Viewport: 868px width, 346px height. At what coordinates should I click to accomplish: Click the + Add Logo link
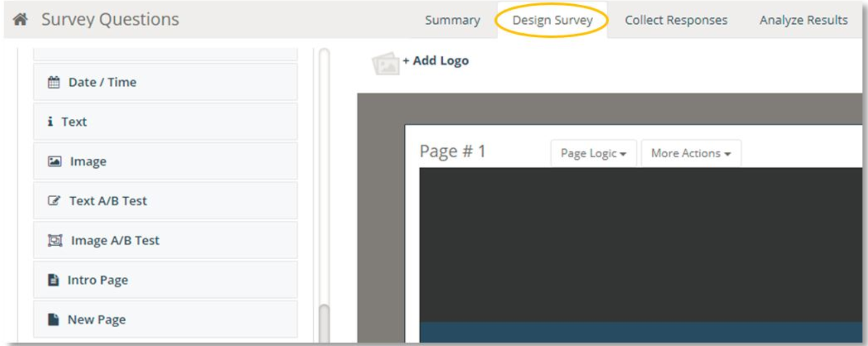[436, 60]
